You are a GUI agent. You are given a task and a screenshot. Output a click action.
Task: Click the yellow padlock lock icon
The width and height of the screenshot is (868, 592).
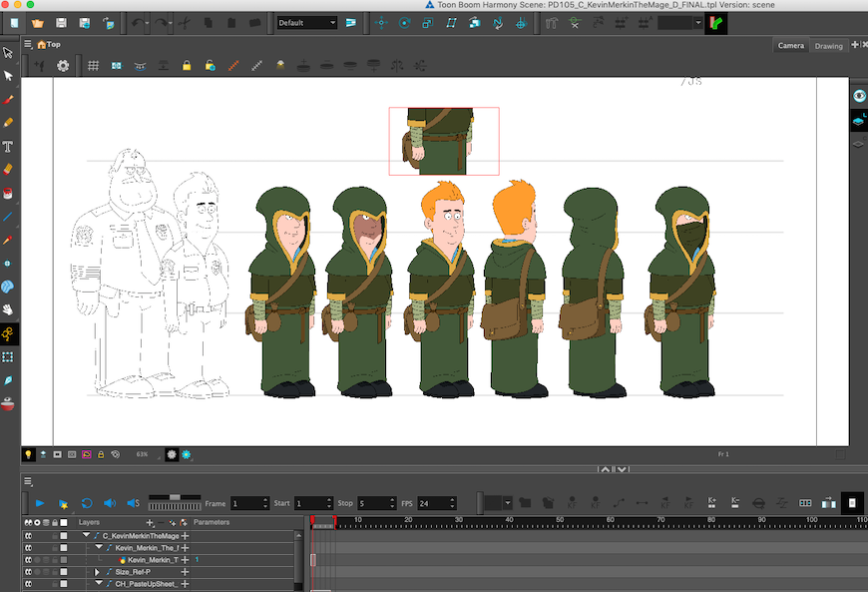pyautogui.click(x=187, y=66)
